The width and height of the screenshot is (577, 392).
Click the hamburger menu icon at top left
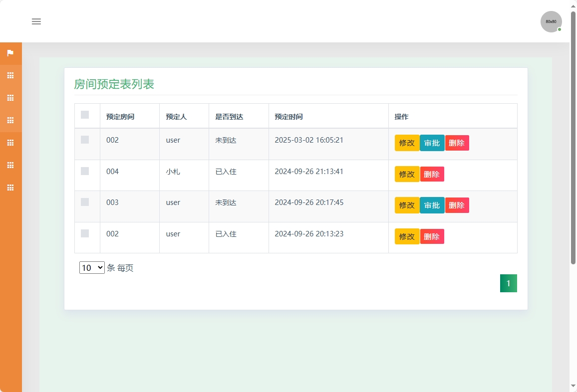pos(36,21)
